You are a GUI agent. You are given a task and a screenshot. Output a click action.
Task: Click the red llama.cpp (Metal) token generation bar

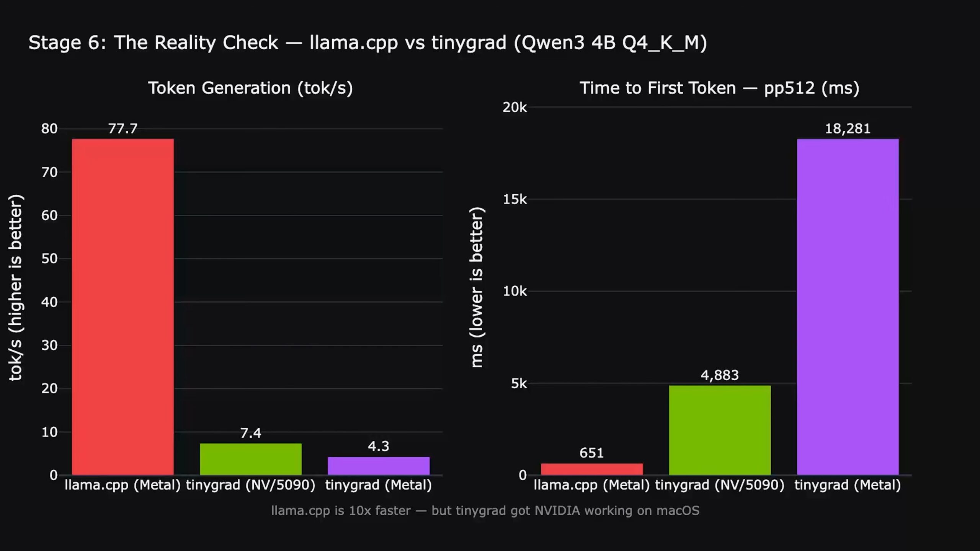click(x=122, y=306)
